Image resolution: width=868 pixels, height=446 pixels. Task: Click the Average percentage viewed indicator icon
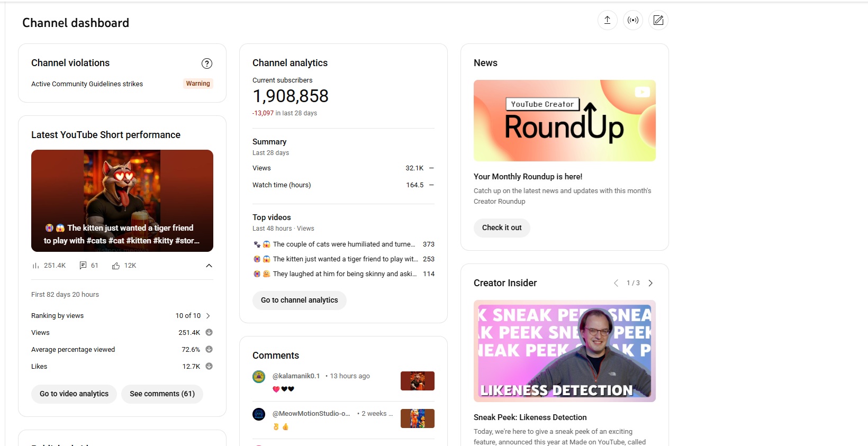(209, 349)
